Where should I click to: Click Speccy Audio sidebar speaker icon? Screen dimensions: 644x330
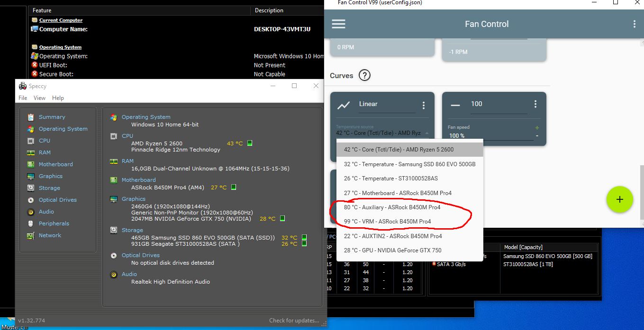pos(31,212)
